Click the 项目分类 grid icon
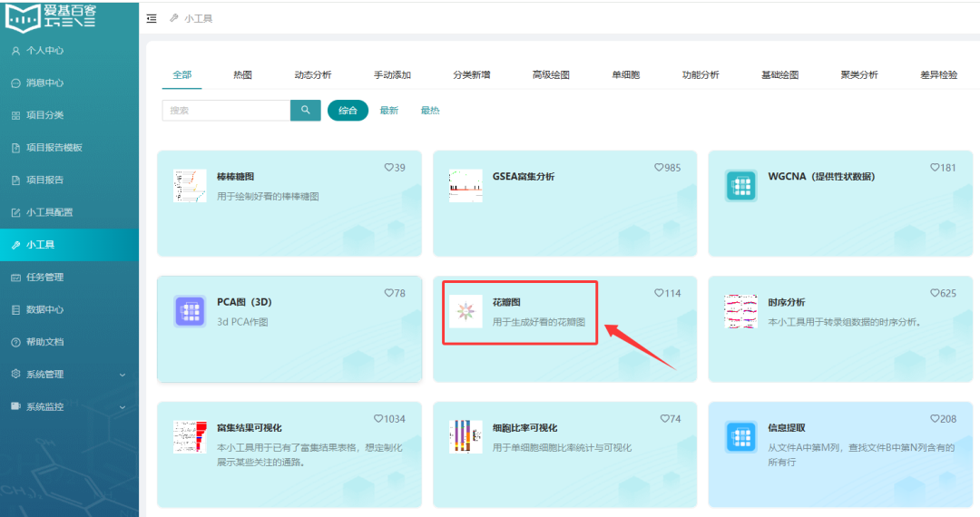The image size is (980, 517). point(15,115)
